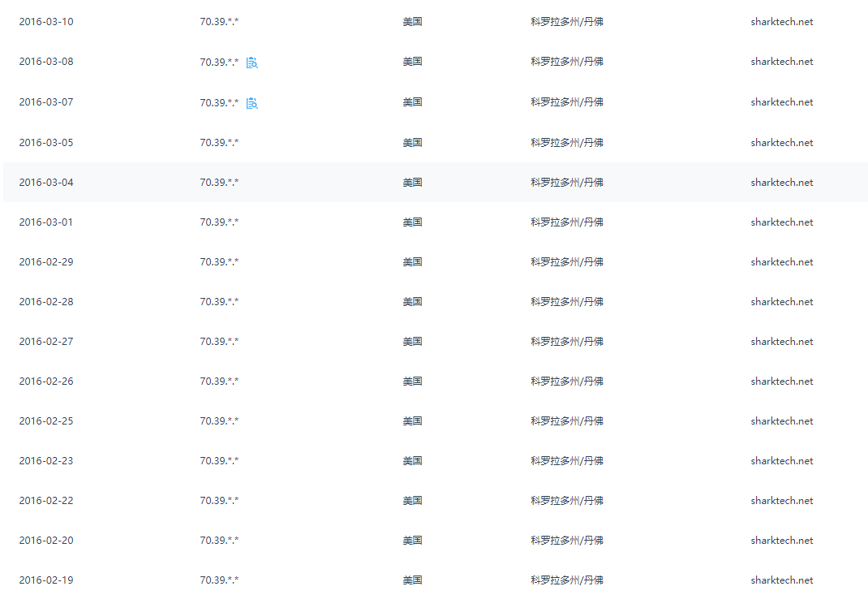868x595 pixels.
Task: Click 美国 in the 2016-03-08 row
Action: 412,62
